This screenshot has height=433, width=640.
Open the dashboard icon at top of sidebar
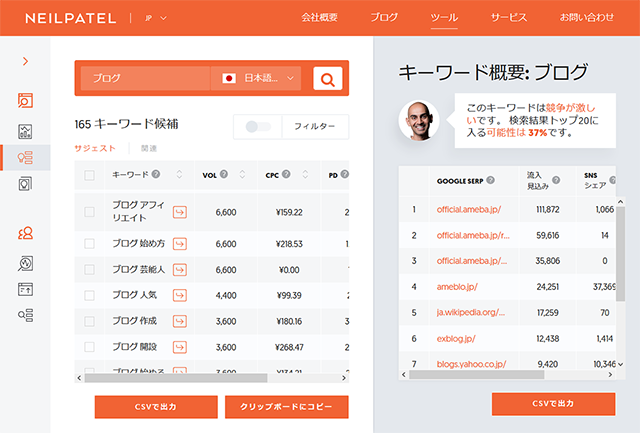tap(25, 100)
